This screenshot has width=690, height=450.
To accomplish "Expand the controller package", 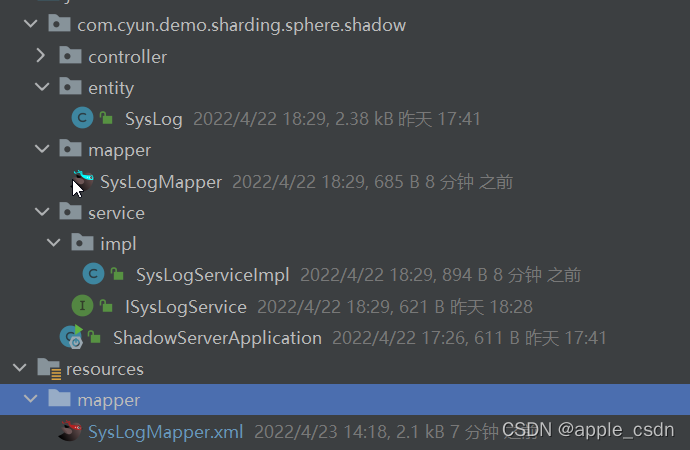I will point(41,55).
